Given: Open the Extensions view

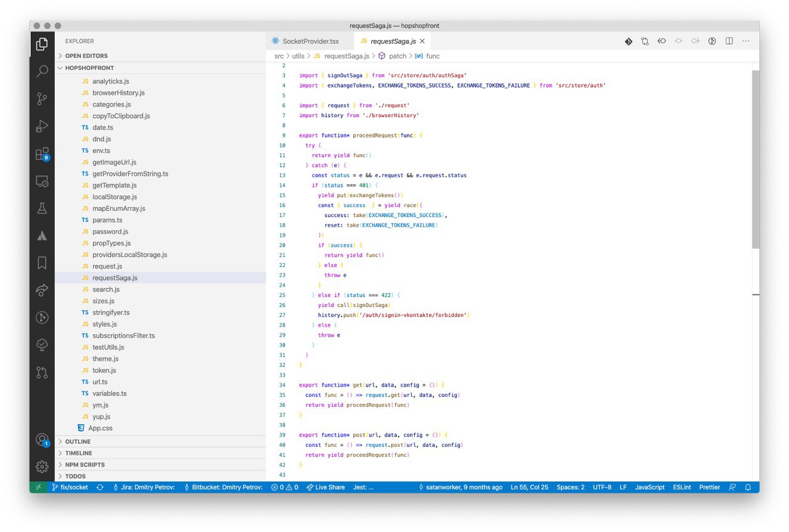Looking at the screenshot, I should pos(42,153).
